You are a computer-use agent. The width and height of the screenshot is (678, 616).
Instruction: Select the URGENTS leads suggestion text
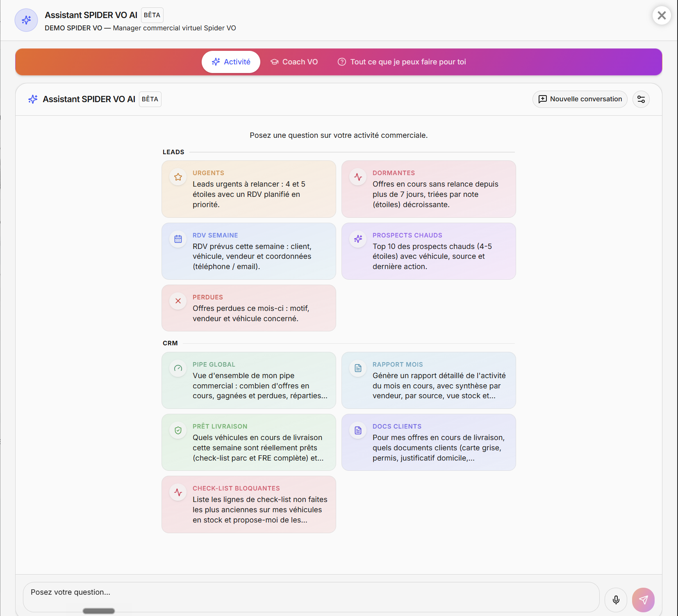pos(249,194)
